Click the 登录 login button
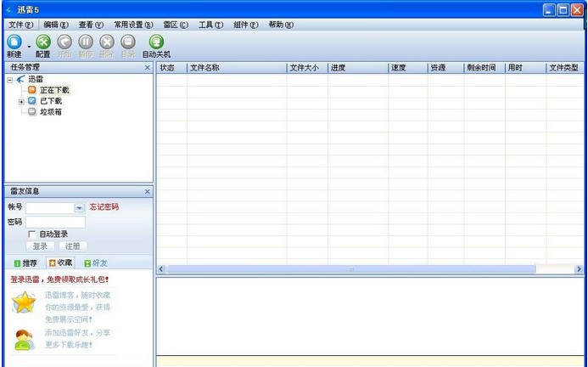 click(x=40, y=246)
